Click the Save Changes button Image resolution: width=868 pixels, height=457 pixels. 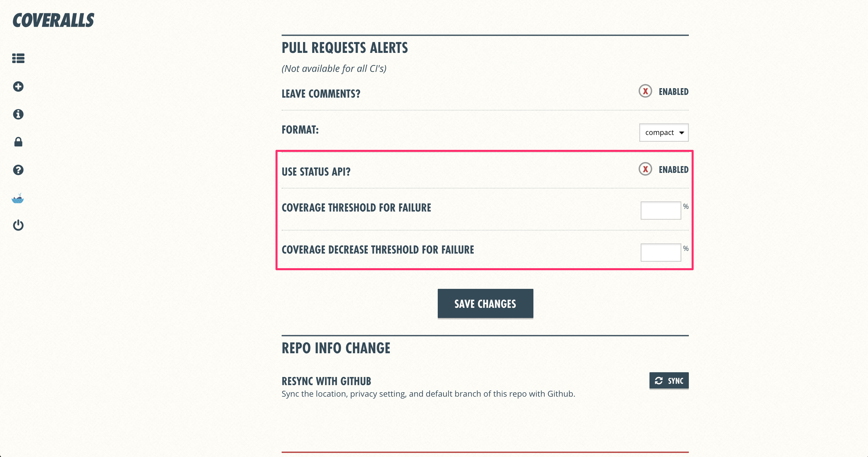pos(485,303)
